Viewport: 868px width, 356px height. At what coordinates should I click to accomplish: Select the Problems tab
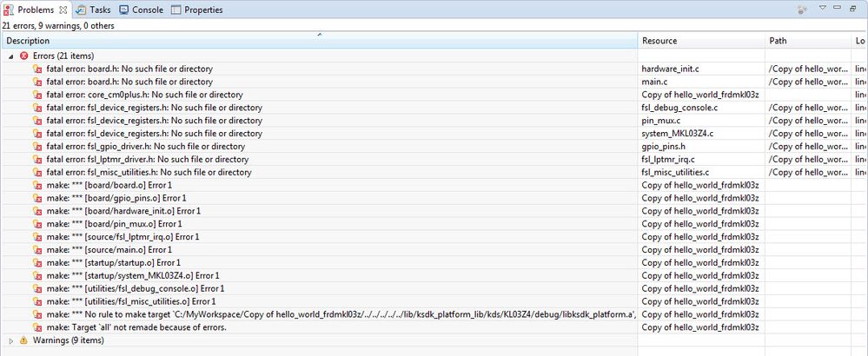pos(36,10)
